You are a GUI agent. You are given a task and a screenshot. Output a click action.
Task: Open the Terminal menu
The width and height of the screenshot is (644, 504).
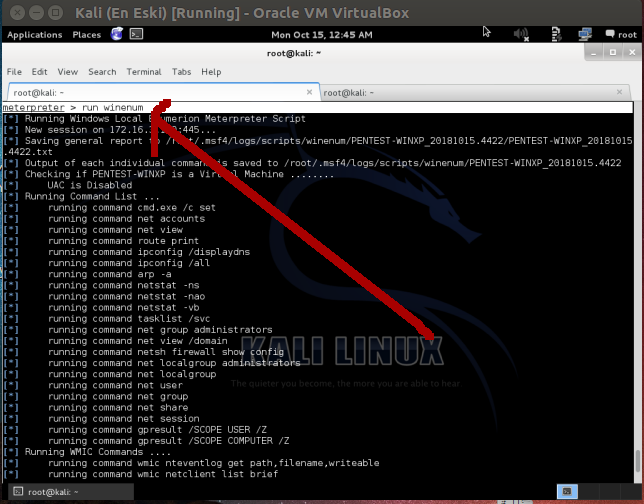coord(144,72)
